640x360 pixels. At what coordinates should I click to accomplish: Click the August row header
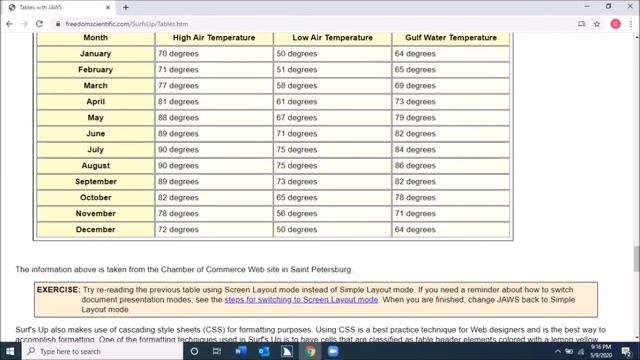96,165
